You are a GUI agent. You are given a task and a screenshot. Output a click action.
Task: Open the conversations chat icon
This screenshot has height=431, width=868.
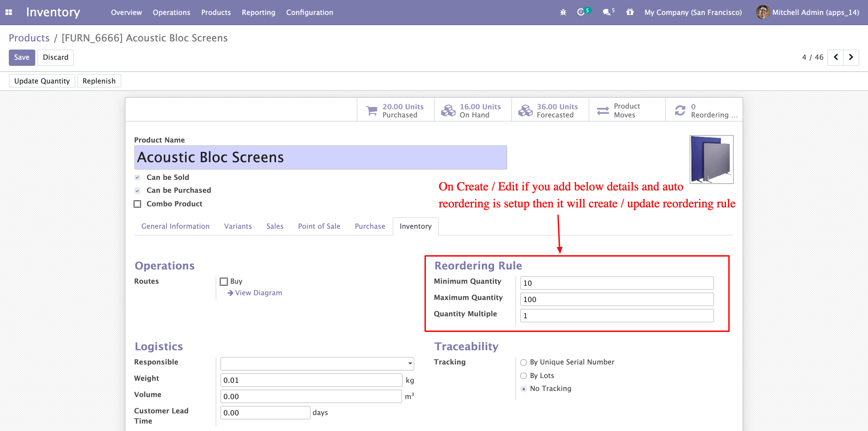click(x=607, y=12)
